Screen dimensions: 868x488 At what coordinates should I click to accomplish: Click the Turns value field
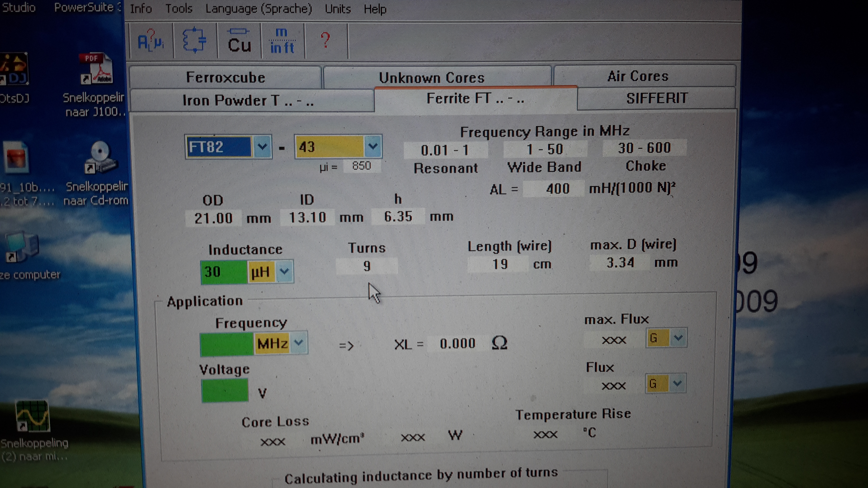click(367, 266)
